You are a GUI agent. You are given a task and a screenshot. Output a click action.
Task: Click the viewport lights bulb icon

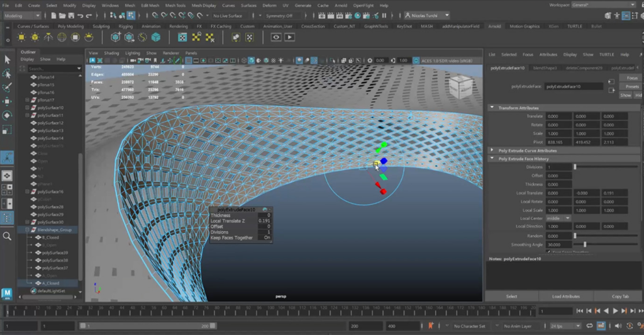click(281, 60)
